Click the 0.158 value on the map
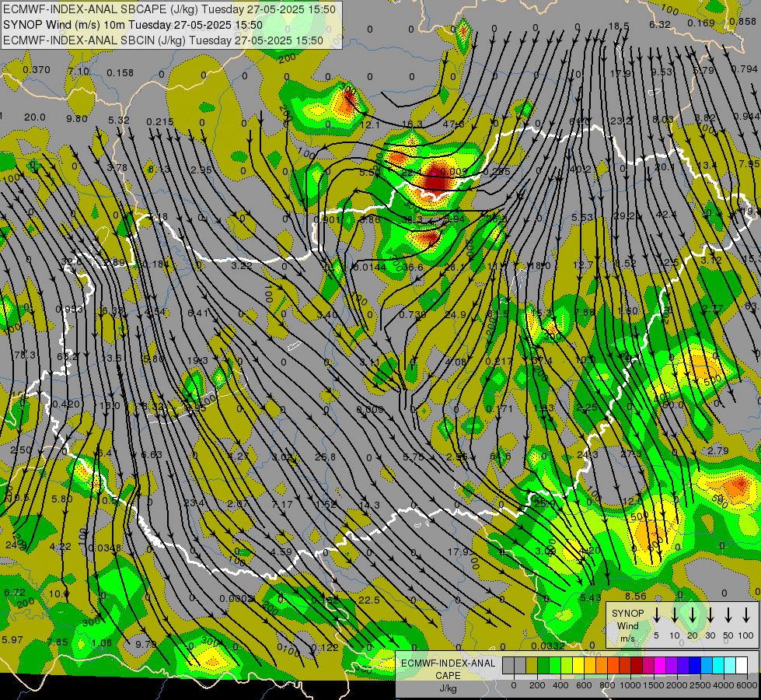 [x=120, y=73]
